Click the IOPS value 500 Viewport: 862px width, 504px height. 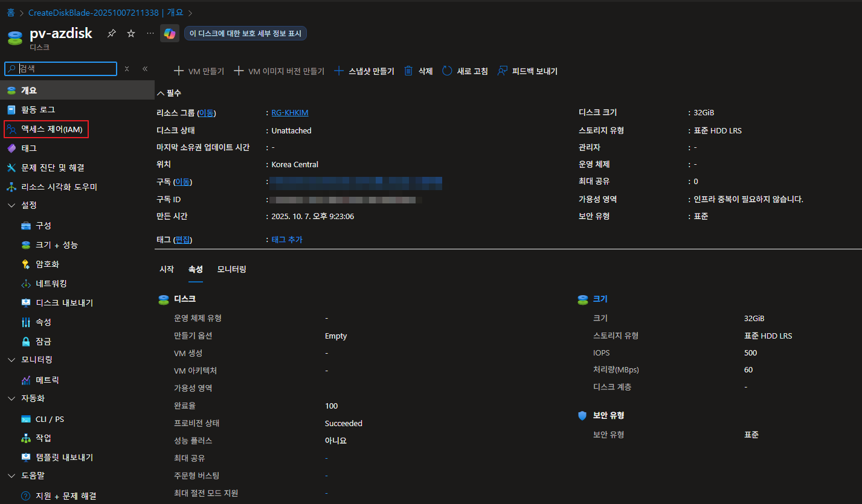751,353
